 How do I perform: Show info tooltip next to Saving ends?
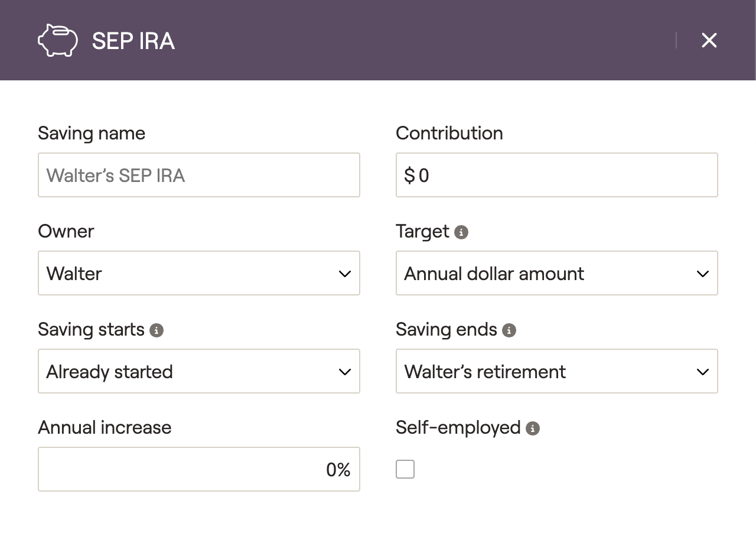click(509, 330)
